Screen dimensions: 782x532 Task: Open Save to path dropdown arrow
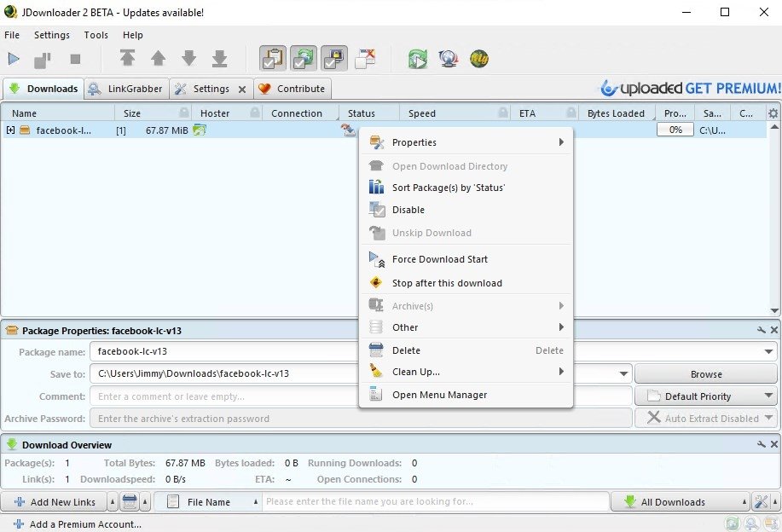pos(623,373)
